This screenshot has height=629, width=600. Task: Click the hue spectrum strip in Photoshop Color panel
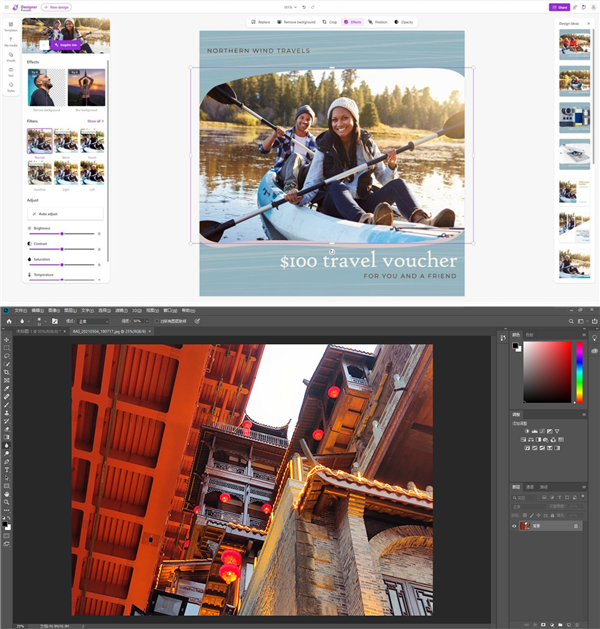[x=580, y=372]
